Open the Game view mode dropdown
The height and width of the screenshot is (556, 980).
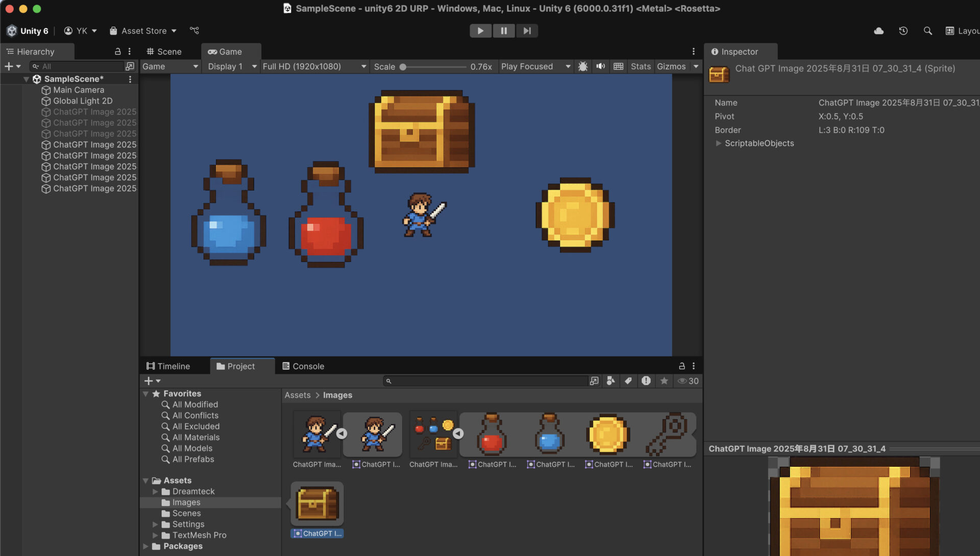click(170, 66)
